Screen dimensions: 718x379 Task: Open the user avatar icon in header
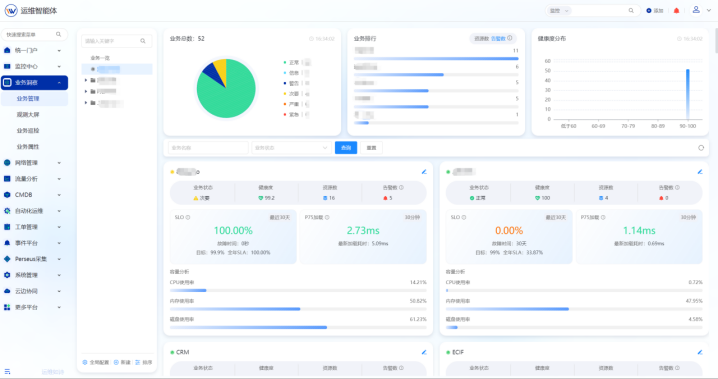click(696, 10)
